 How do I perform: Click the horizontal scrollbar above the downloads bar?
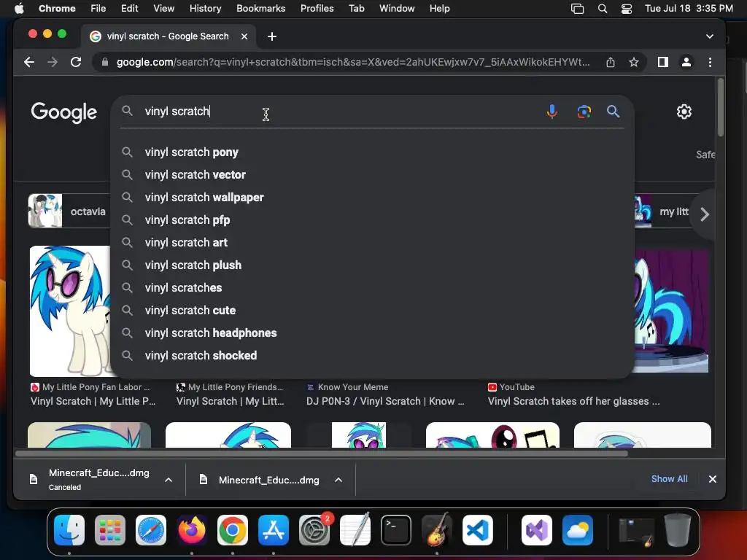[322, 454]
